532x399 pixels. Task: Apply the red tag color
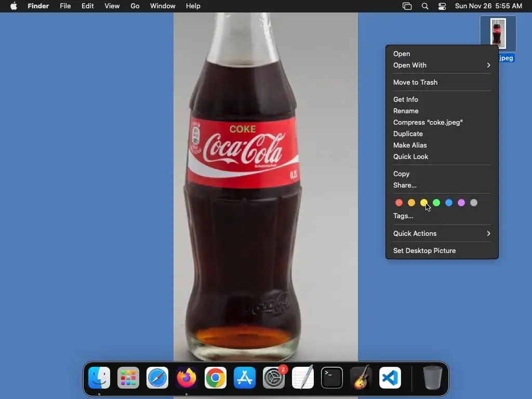pos(399,203)
